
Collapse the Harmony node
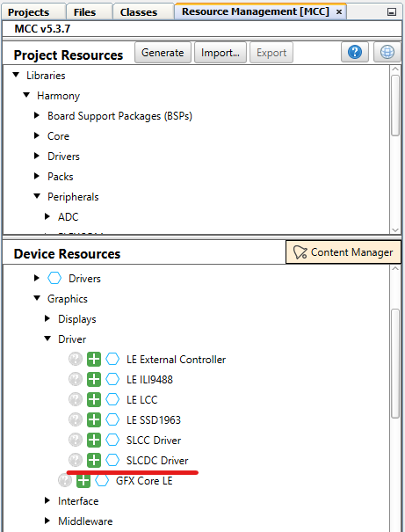point(26,95)
